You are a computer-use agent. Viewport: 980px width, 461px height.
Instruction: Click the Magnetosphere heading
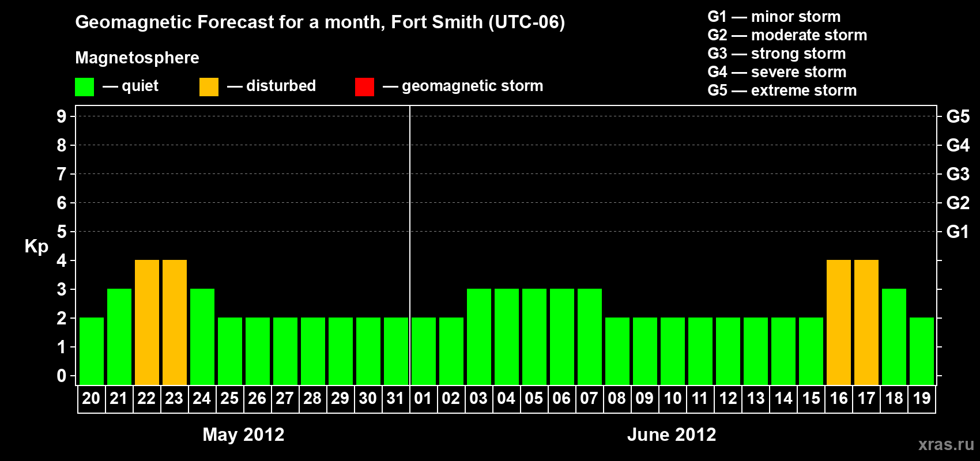coord(137,58)
